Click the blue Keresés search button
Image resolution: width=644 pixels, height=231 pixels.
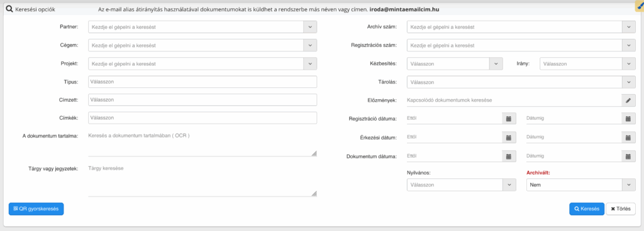click(x=587, y=209)
